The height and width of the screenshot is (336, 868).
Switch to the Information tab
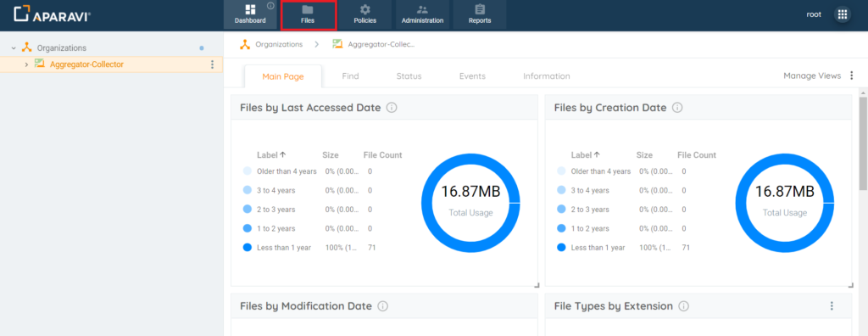tap(547, 76)
